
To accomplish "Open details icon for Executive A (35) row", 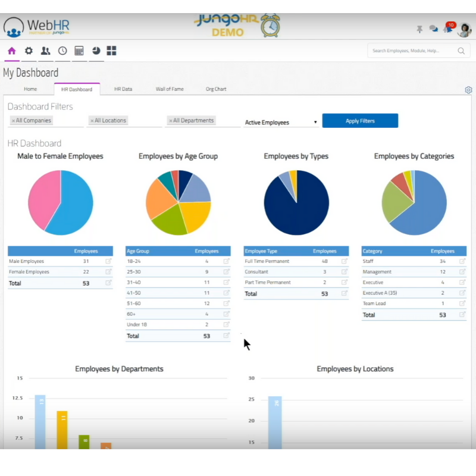I will tap(462, 293).
